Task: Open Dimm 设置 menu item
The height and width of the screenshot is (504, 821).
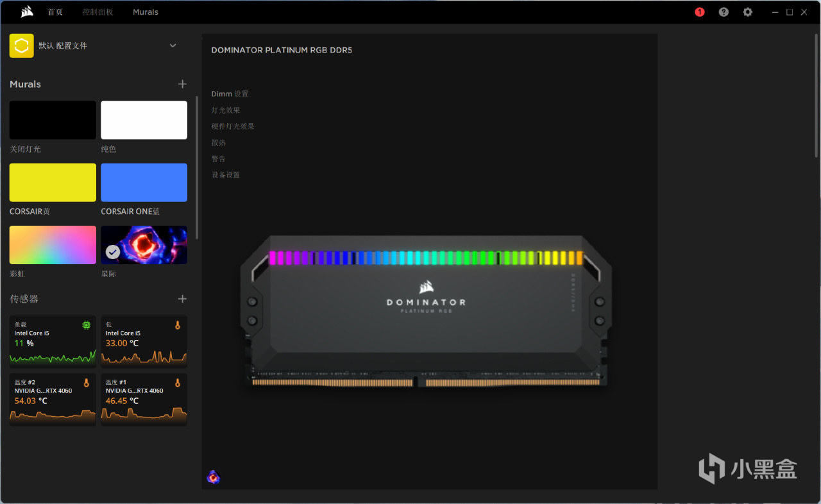Action: pyautogui.click(x=230, y=94)
